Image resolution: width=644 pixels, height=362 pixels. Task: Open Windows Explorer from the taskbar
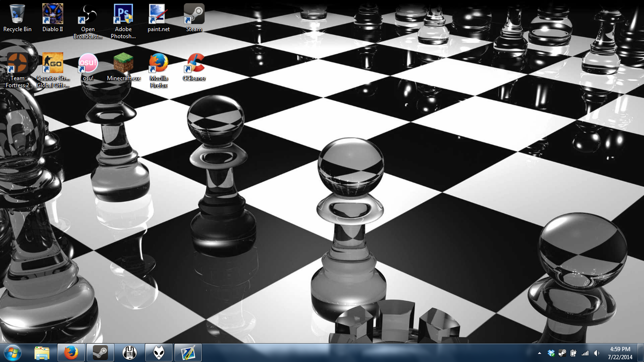(42, 353)
